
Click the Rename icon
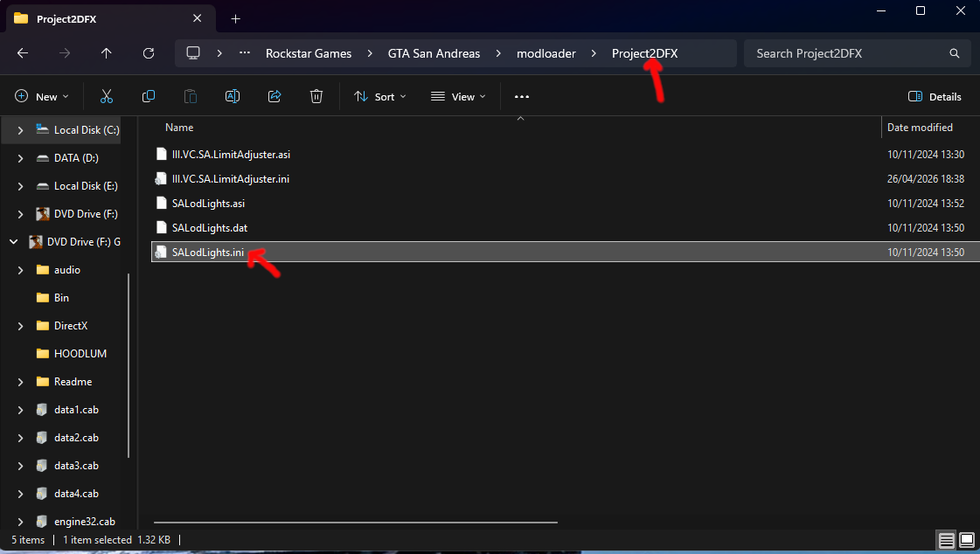[x=232, y=96]
